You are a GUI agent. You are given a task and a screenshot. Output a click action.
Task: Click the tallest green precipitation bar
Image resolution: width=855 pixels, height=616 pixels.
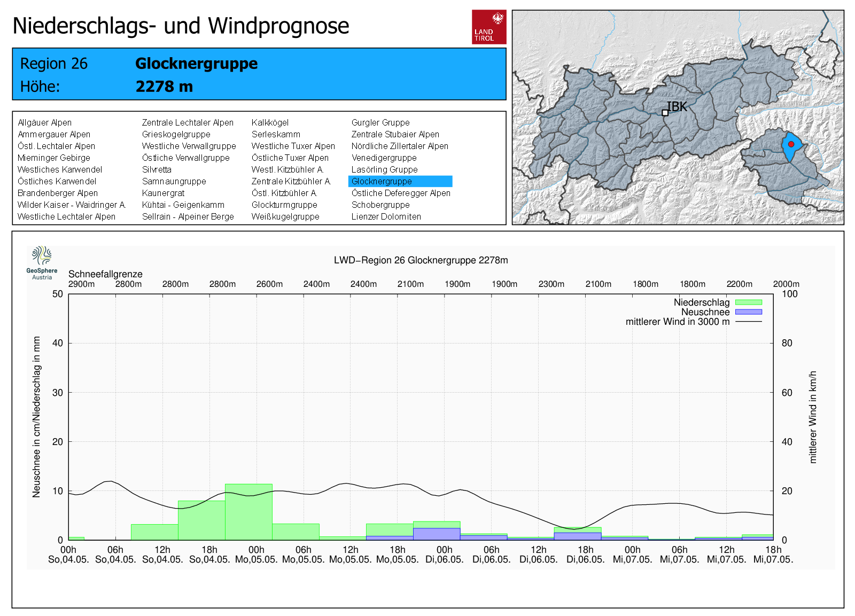tap(248, 513)
